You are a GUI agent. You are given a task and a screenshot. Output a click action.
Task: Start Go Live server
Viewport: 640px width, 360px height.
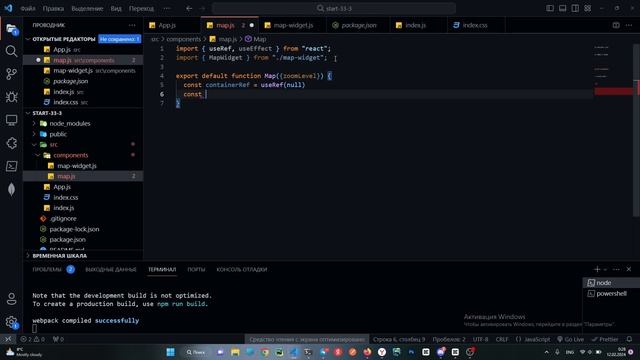571,339
